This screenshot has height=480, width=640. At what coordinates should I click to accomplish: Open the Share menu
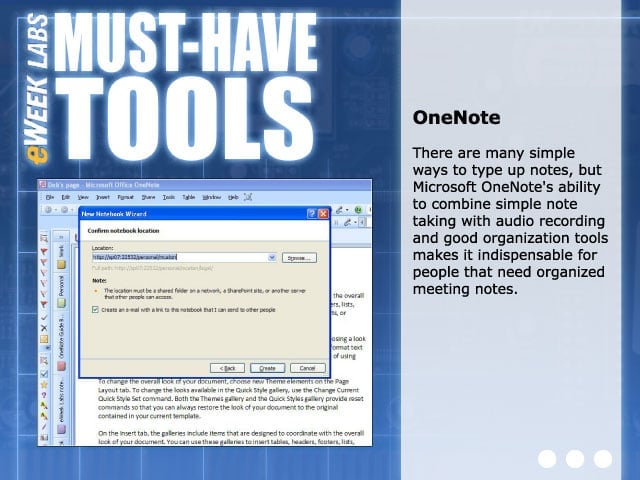(x=148, y=197)
